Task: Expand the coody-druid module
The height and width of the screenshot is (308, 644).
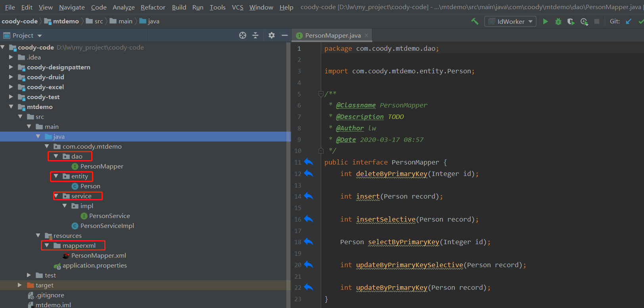Action: [11, 77]
